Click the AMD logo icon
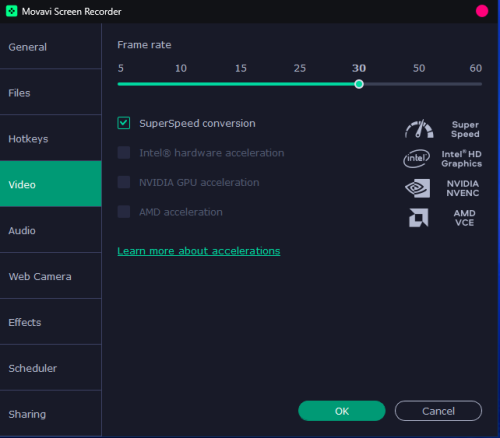The height and width of the screenshot is (438, 500). coord(418,218)
